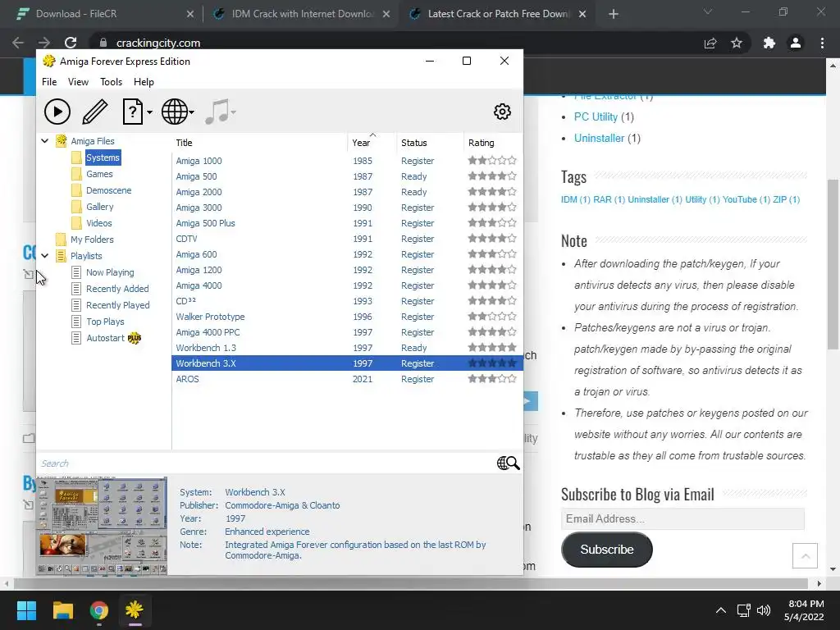Select the Gallery folder
The image size is (840, 630).
click(99, 207)
